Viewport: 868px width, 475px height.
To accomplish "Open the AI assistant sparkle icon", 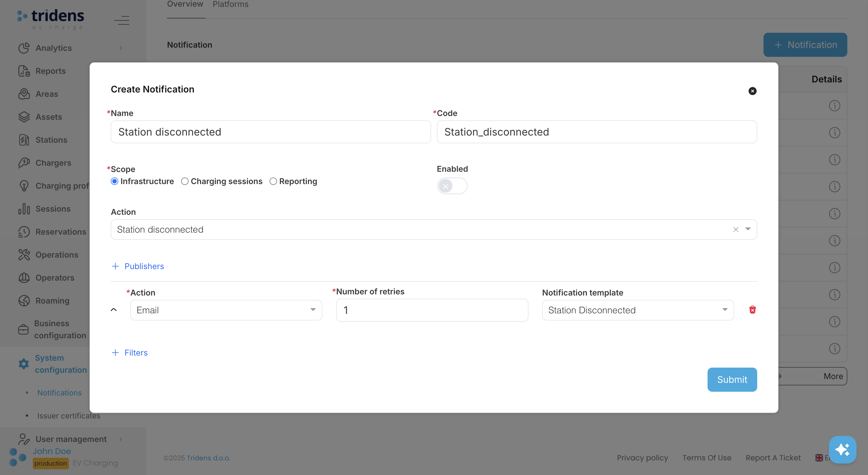I will pos(843,449).
